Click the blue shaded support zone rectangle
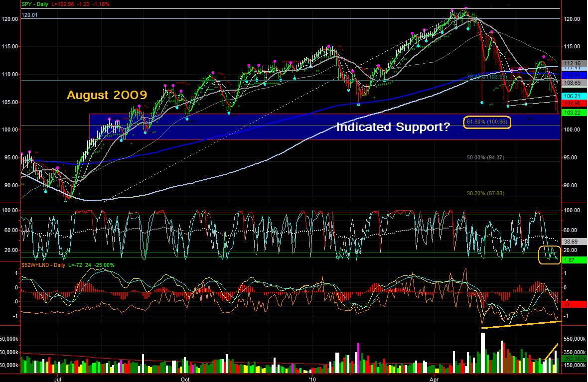Image resolution: width=588 pixels, height=382 pixels. 325,127
